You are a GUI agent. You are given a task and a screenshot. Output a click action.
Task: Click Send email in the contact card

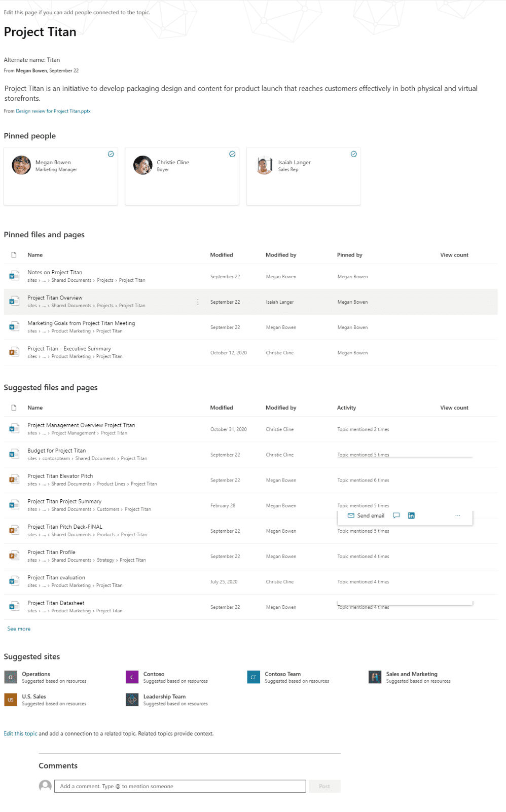click(366, 515)
